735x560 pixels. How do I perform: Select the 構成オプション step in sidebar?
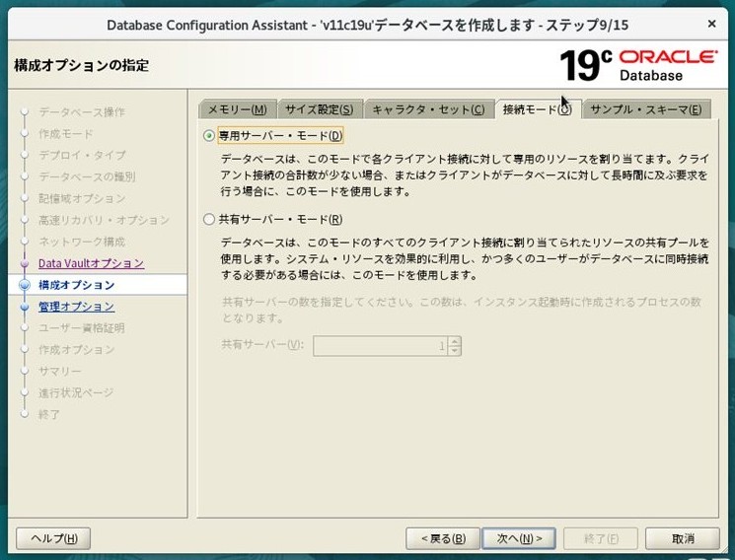coord(76,285)
